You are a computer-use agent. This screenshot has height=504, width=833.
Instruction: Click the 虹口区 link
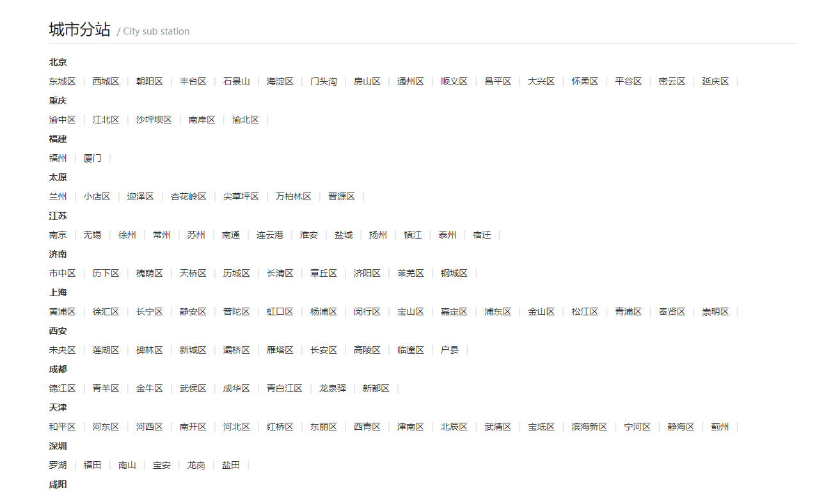(280, 311)
